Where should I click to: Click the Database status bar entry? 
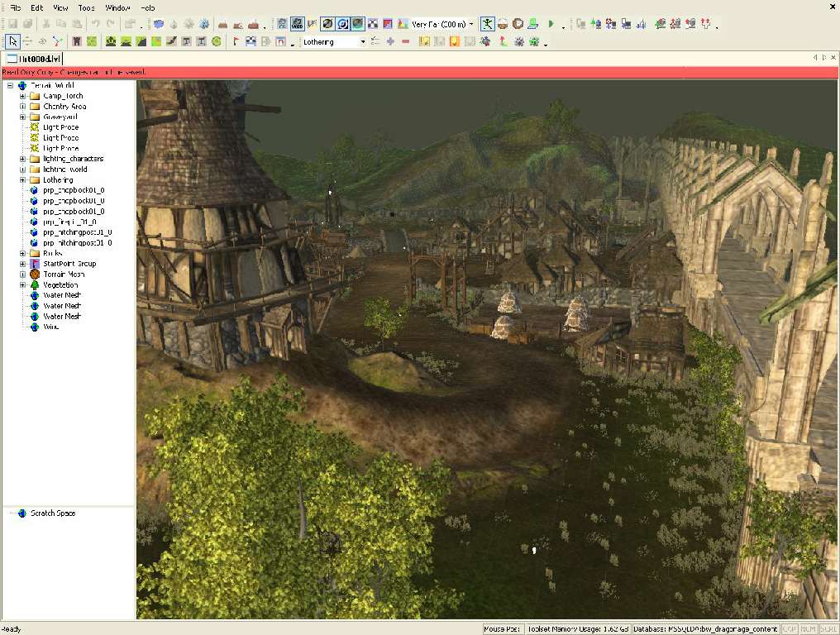[x=705, y=629]
